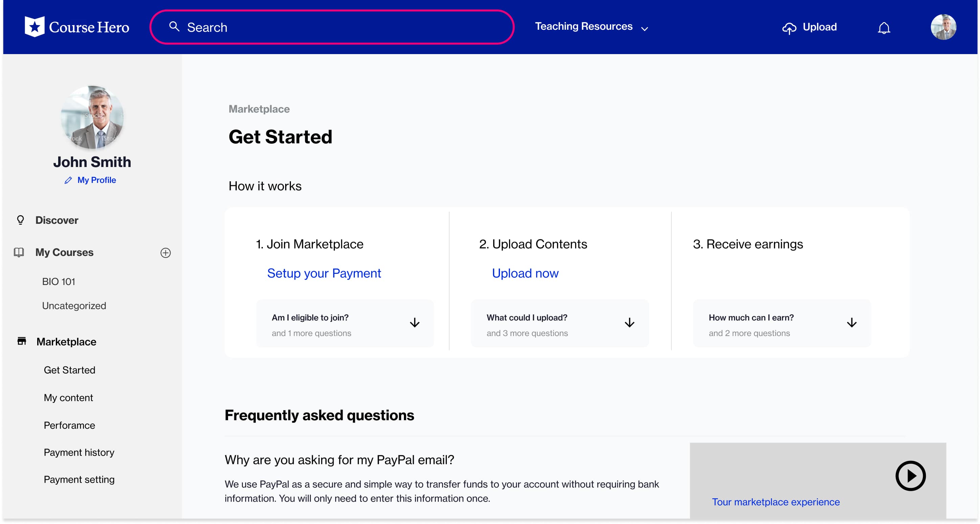
Task: Expand "What could I upload?" questions
Action: coord(629,323)
